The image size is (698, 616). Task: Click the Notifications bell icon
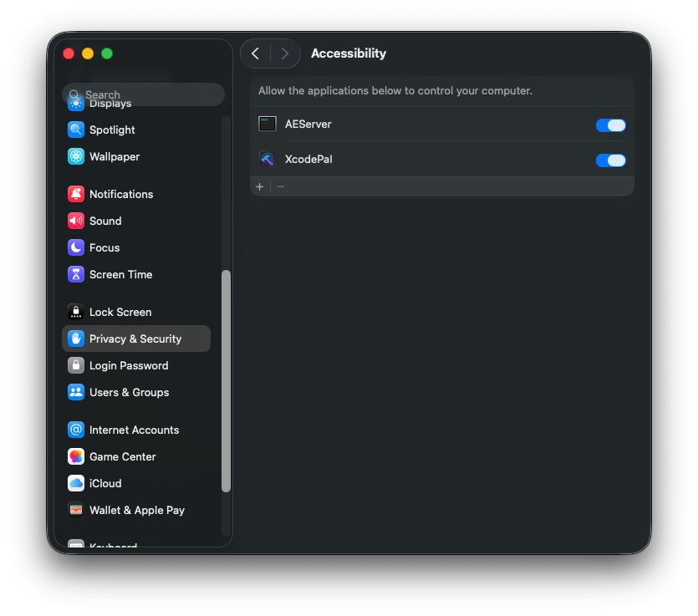click(76, 194)
